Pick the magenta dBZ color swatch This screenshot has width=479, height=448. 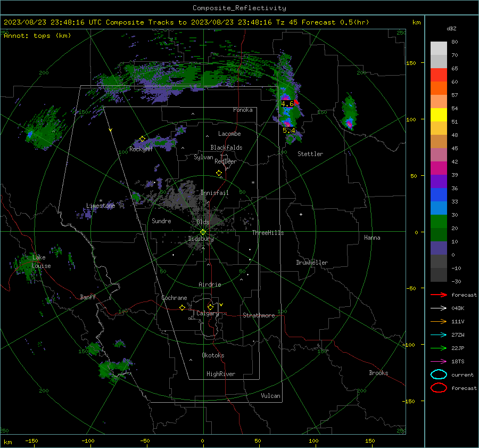(439, 168)
